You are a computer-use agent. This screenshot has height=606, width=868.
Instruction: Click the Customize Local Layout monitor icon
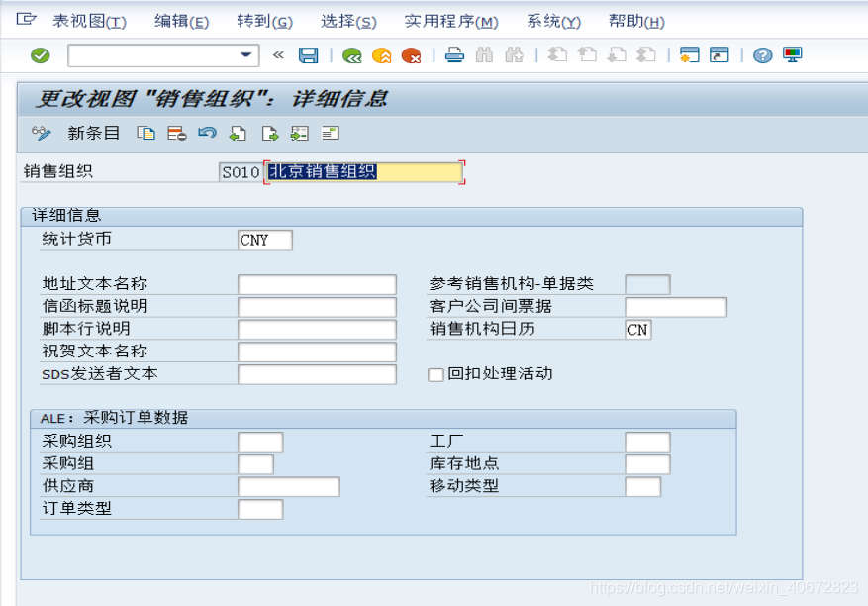792,54
